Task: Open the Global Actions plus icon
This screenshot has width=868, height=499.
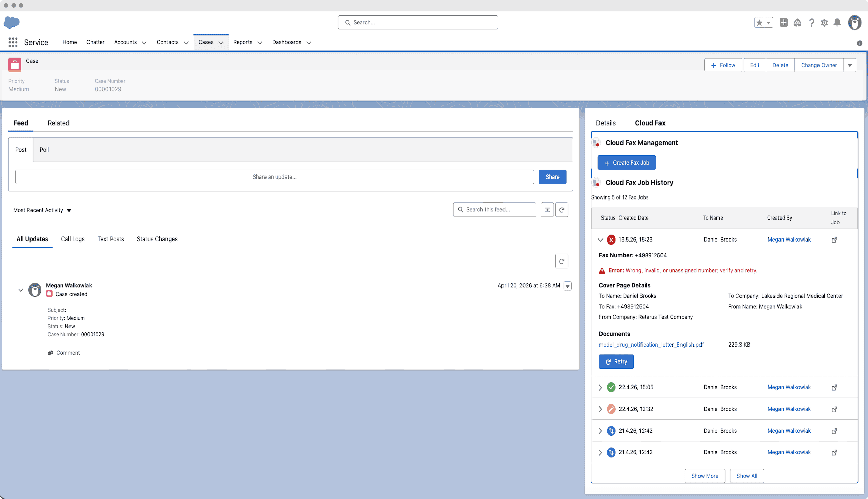Action: tap(783, 22)
